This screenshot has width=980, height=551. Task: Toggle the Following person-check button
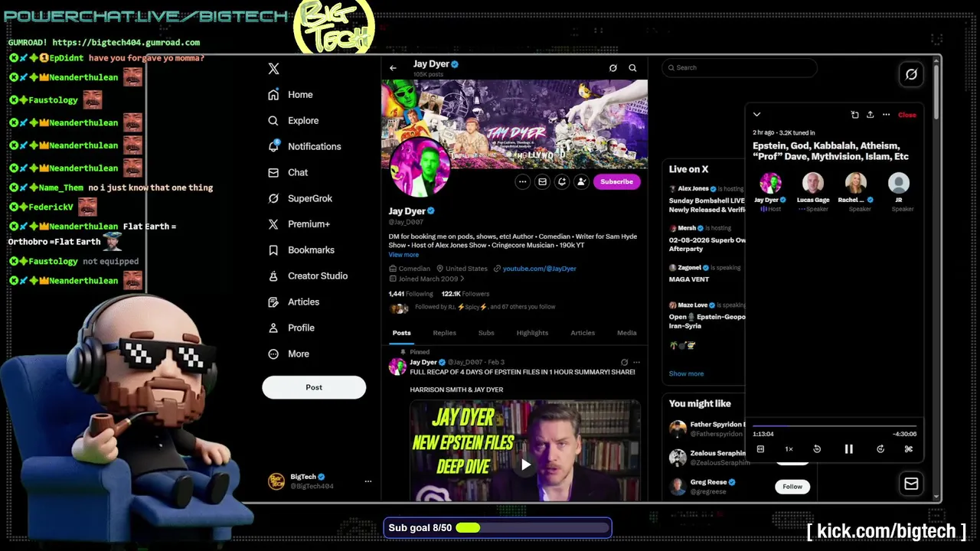click(582, 182)
